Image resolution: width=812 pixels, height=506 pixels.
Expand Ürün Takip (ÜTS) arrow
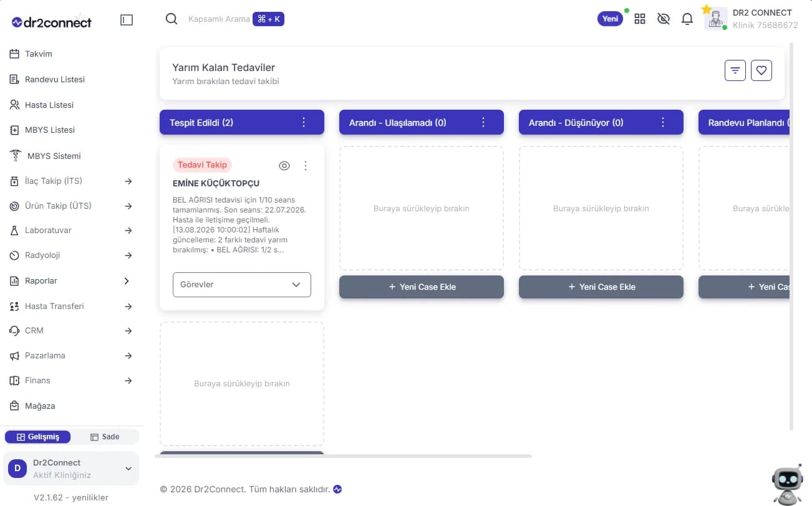(128, 206)
